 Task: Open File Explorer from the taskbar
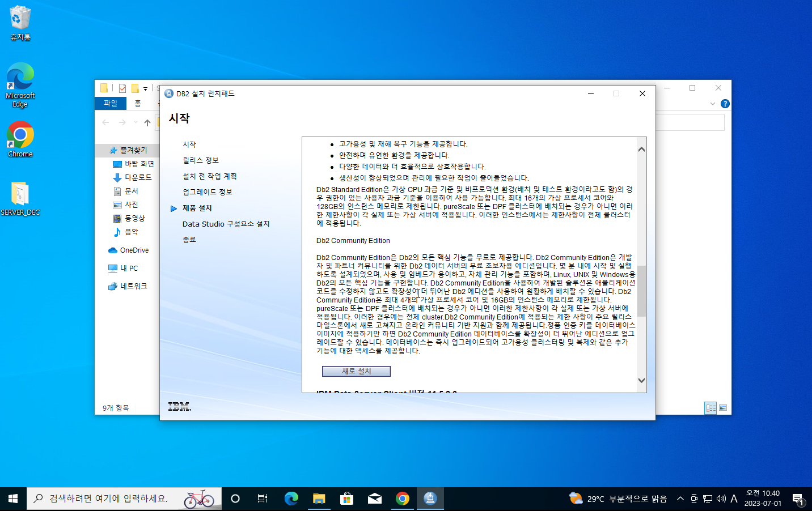(319, 499)
